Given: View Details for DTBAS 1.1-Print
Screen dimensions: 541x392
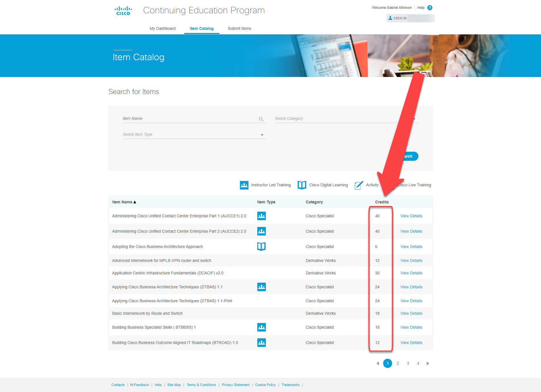Looking at the screenshot, I should pos(411,301).
